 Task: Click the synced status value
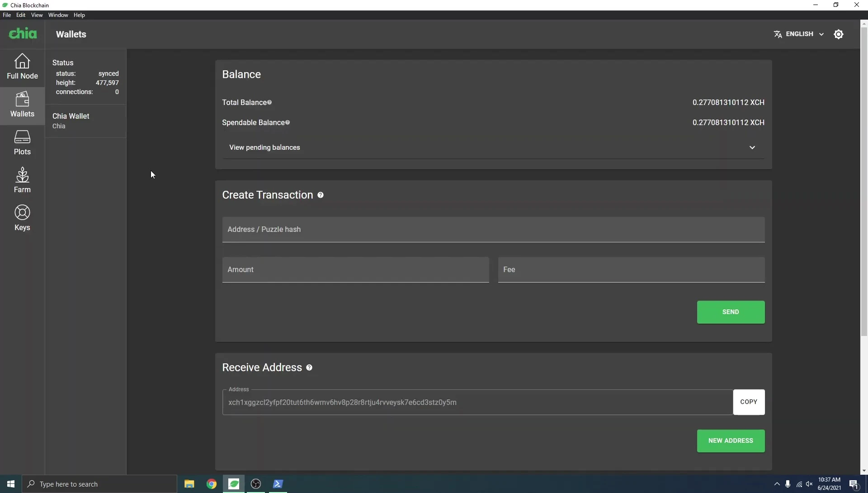pos(108,74)
